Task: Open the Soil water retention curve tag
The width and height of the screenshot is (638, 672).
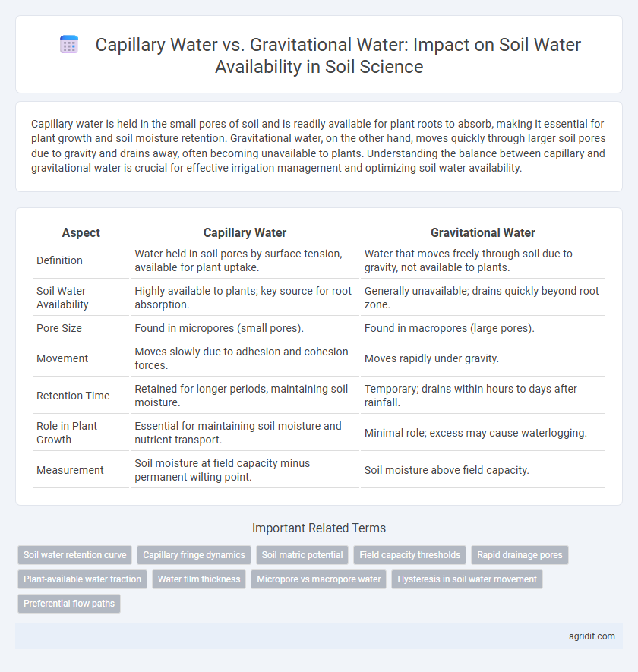Action: tap(75, 554)
